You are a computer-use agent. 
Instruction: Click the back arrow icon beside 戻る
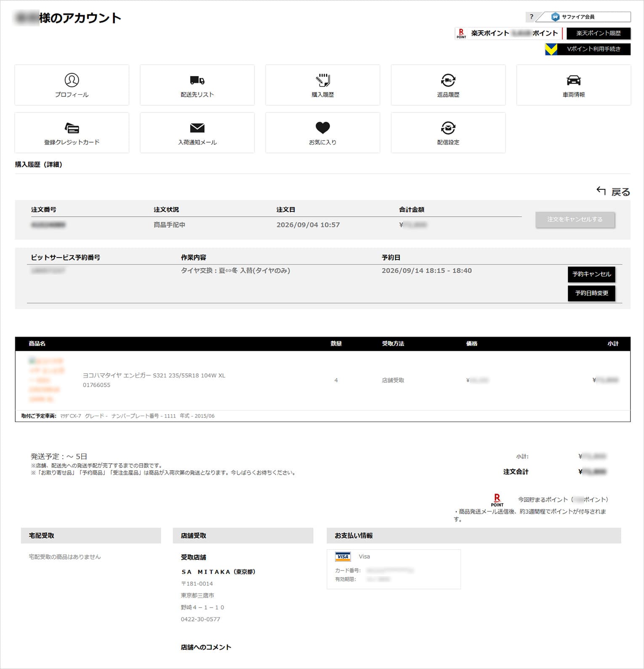click(x=601, y=191)
